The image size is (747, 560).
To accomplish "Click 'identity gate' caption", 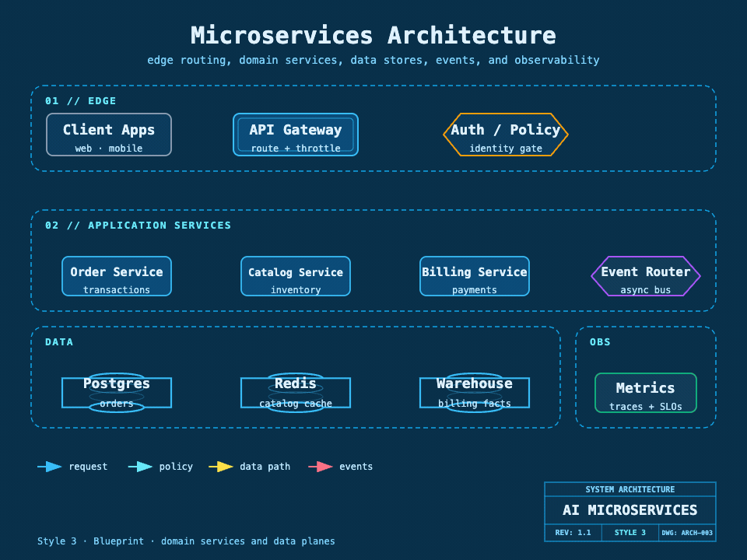I will (x=506, y=148).
